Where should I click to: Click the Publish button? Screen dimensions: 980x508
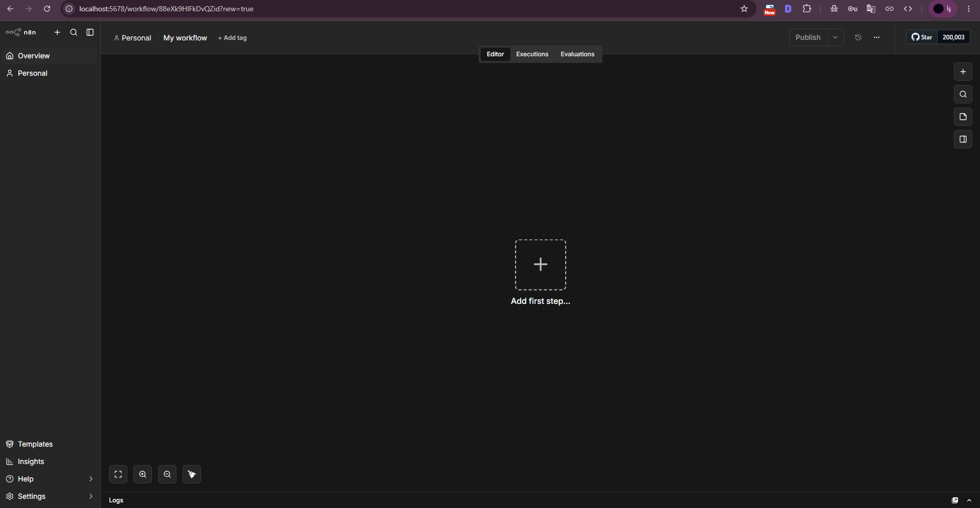808,37
